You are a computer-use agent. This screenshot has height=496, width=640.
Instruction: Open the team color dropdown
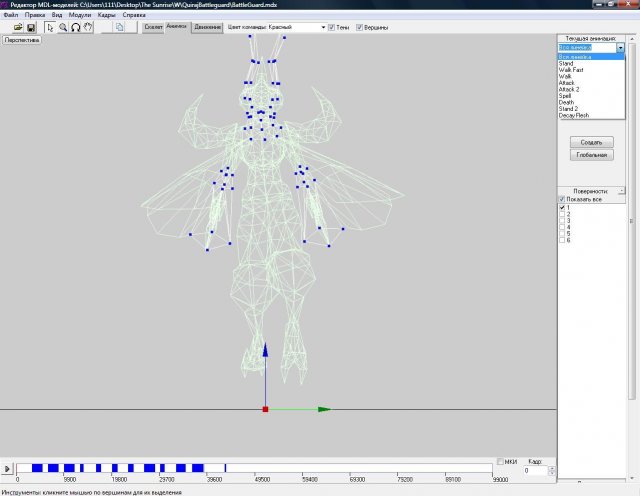[322, 27]
